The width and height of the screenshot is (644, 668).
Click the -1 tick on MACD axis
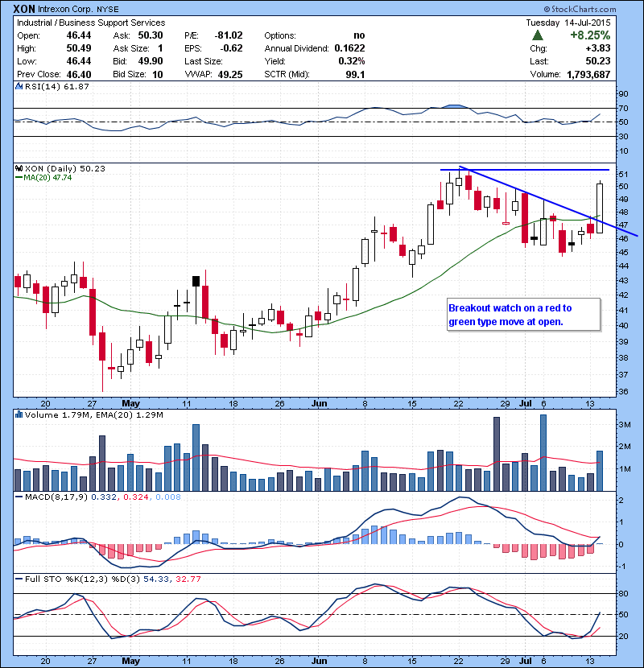tap(623, 567)
